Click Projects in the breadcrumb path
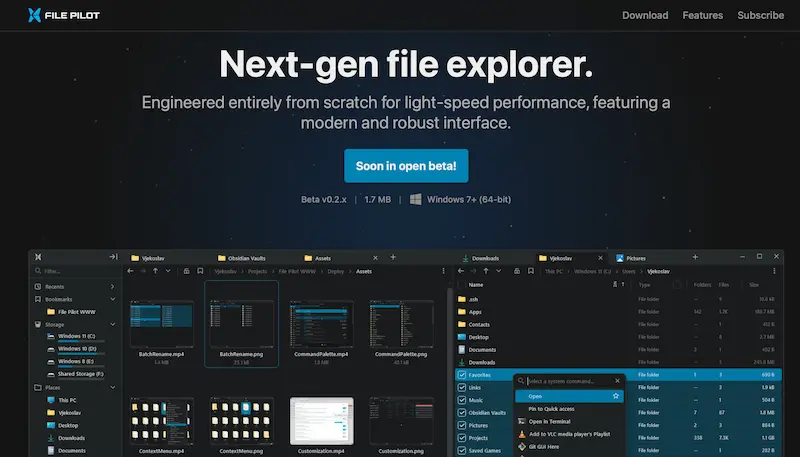800x457 pixels. (x=257, y=271)
